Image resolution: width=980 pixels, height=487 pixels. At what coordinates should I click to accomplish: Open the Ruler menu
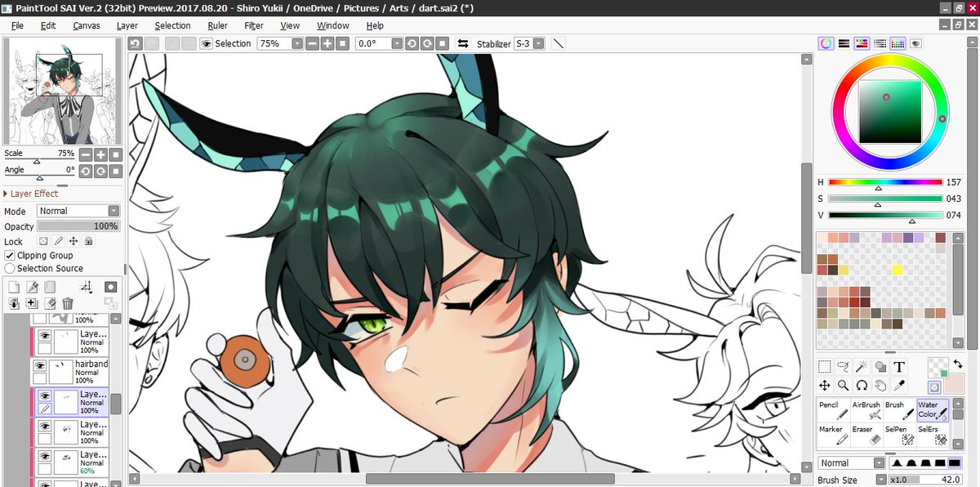(x=217, y=25)
